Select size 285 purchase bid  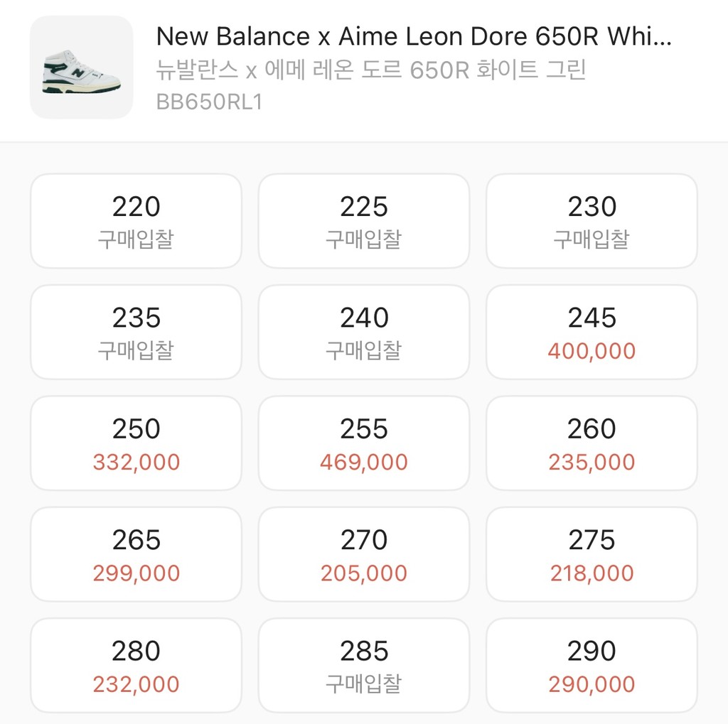363,666
